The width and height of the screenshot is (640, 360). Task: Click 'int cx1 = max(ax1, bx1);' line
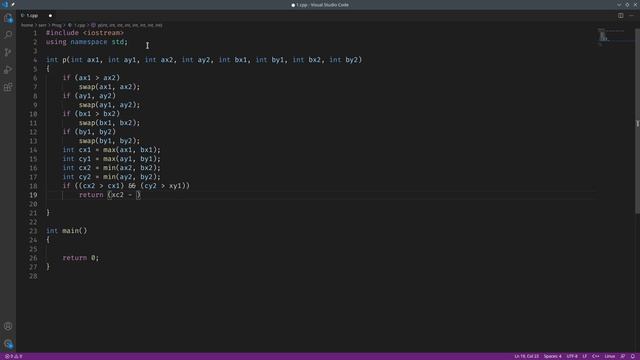(111, 150)
